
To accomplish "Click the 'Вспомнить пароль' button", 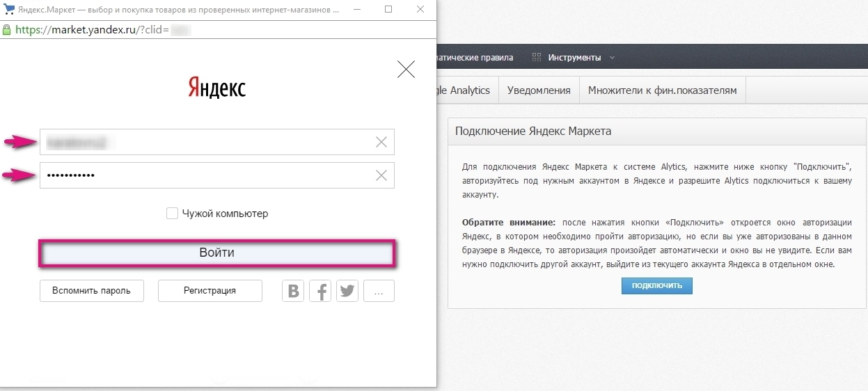I will tap(91, 291).
